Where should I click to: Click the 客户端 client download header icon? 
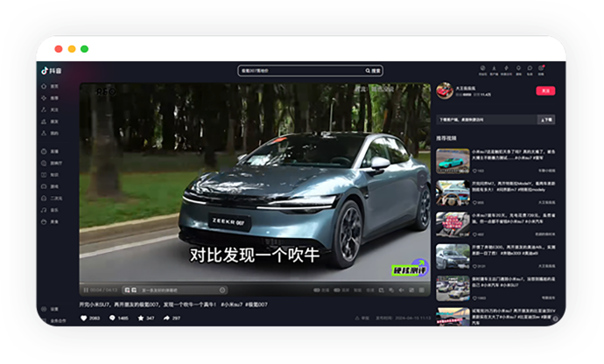(x=494, y=70)
